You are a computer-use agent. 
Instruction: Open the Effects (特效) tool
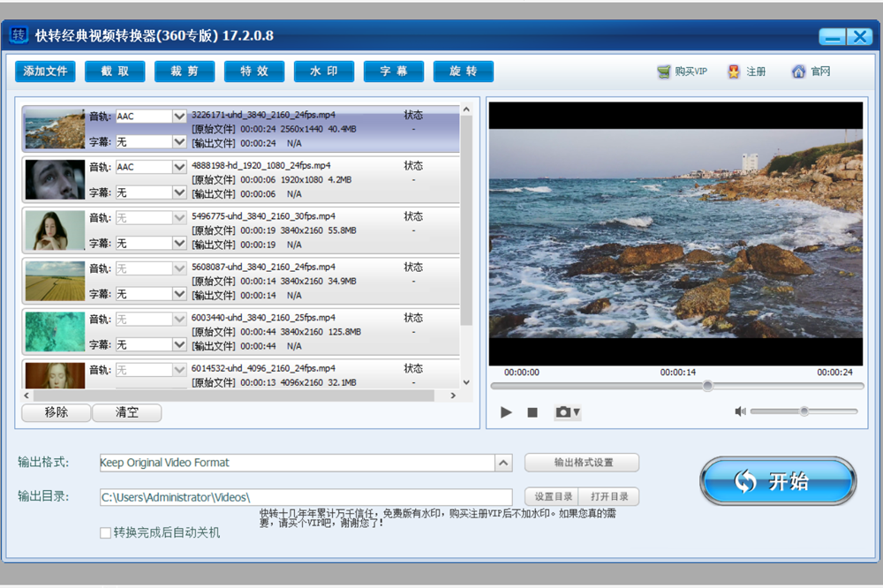(254, 72)
